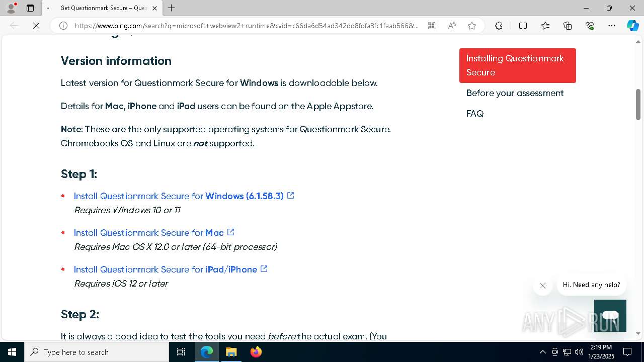The width and height of the screenshot is (644, 362).
Task: Click the Step 2: heading
Action: tap(80, 314)
